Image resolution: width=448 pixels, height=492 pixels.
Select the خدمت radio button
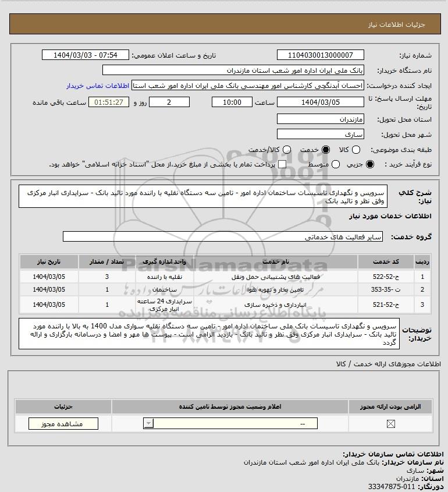pos(326,150)
